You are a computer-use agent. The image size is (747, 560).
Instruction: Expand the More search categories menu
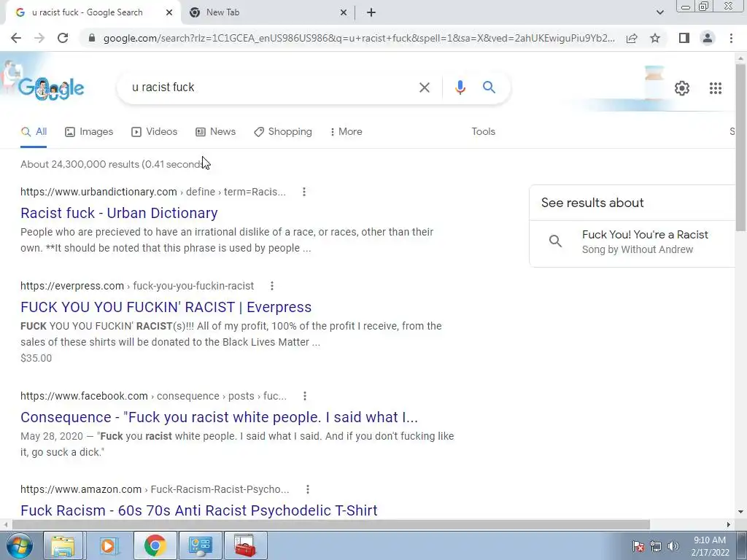coord(346,132)
